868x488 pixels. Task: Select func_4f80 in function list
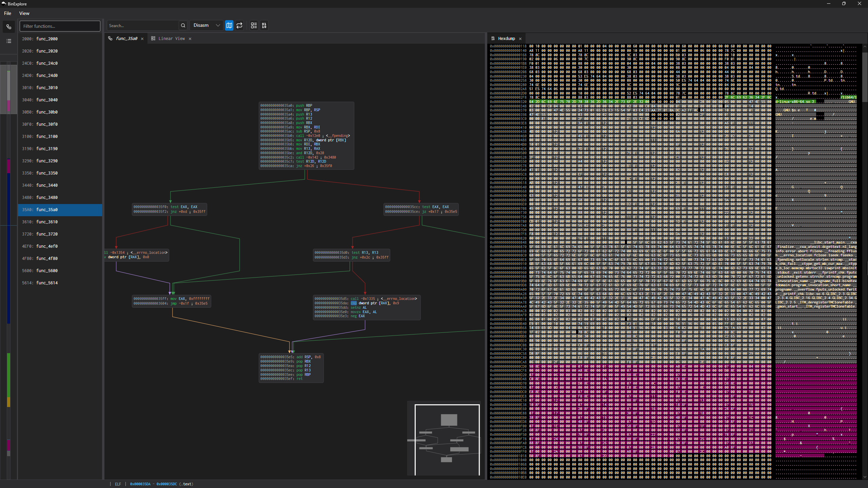(60, 259)
